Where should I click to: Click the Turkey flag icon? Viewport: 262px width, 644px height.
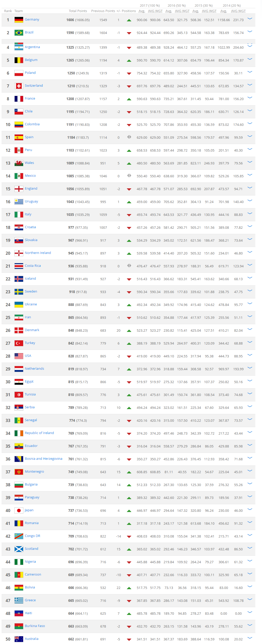tap(19, 343)
